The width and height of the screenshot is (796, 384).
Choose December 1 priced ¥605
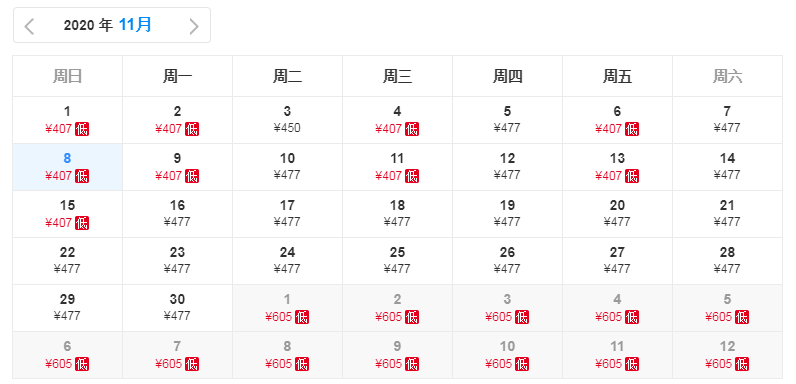287,308
